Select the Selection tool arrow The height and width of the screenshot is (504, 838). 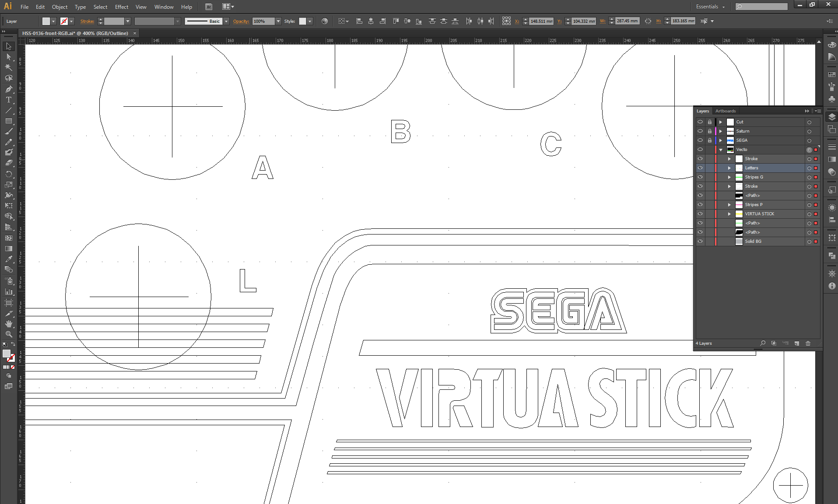coord(9,46)
